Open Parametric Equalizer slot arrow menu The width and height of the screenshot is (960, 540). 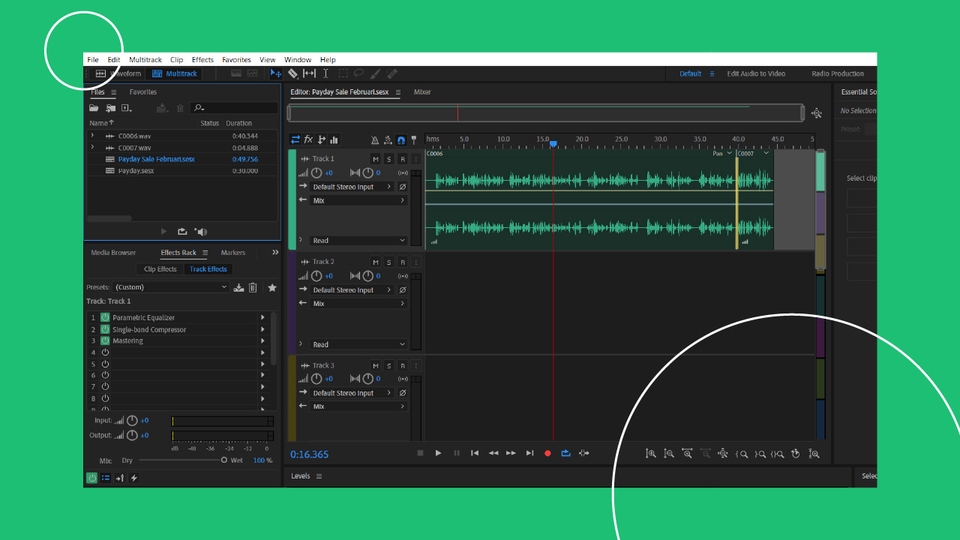[263, 318]
